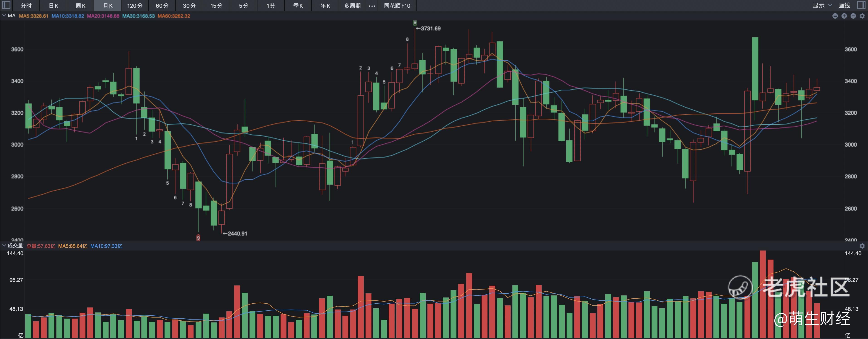Click the 总量:57.63亿 volume label
The height and width of the screenshot is (339, 868).
pyautogui.click(x=41, y=246)
